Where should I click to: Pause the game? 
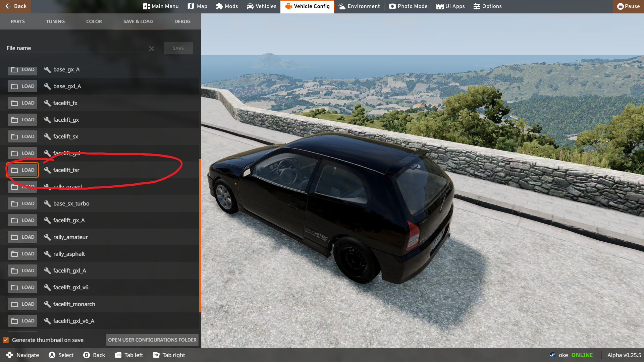(628, 6)
